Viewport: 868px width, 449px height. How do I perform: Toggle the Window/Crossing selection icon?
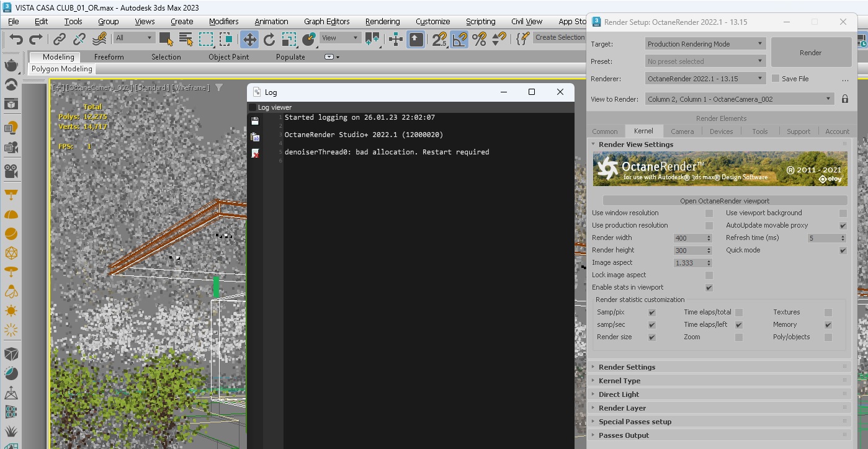tap(226, 39)
